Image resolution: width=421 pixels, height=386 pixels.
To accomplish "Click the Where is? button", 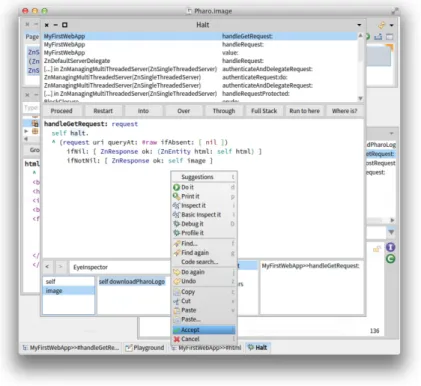I will click(x=344, y=111).
